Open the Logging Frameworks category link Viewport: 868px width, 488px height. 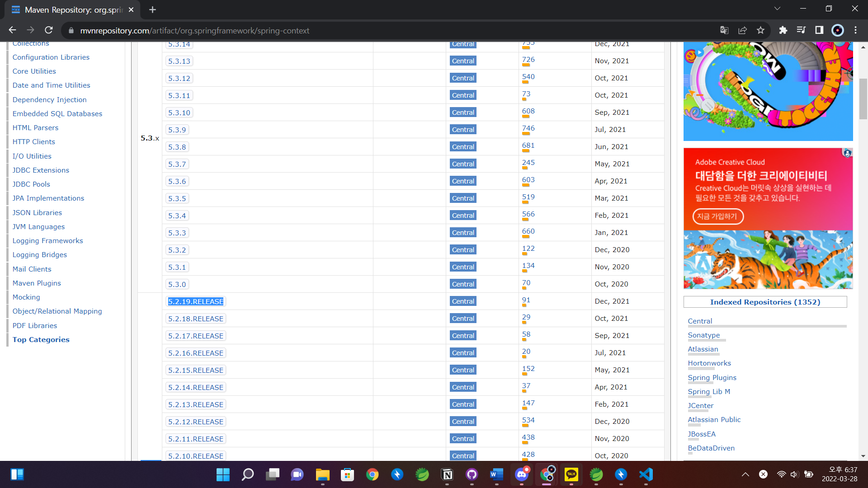click(47, 241)
